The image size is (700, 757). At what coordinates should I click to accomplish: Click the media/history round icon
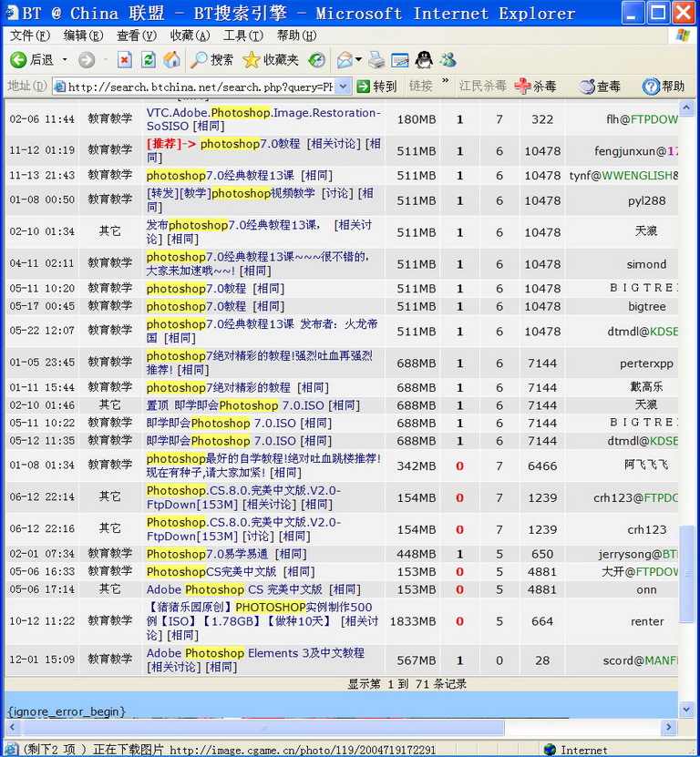tap(317, 60)
